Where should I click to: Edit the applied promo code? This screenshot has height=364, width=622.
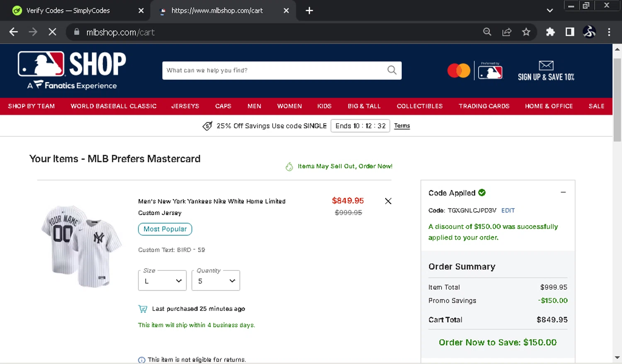(x=508, y=210)
